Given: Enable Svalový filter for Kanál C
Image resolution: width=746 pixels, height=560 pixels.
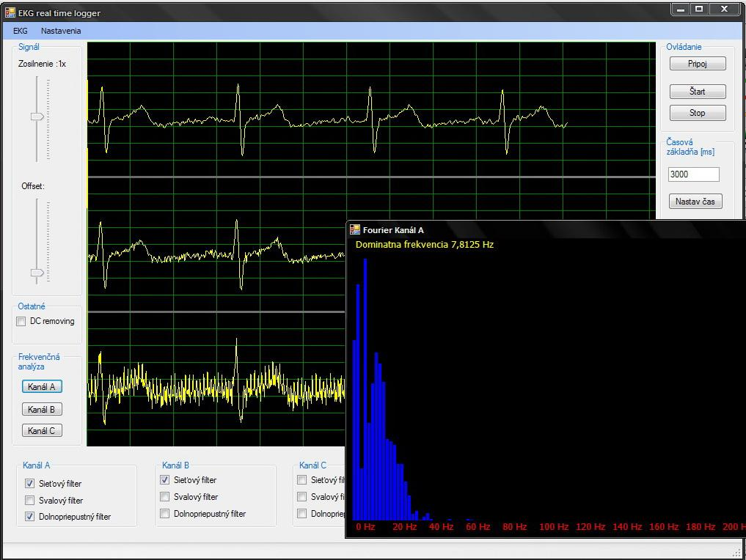Looking at the screenshot, I should click(301, 497).
